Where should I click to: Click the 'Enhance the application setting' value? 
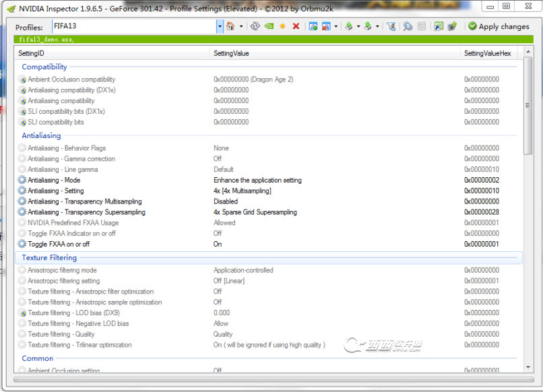[x=257, y=180]
